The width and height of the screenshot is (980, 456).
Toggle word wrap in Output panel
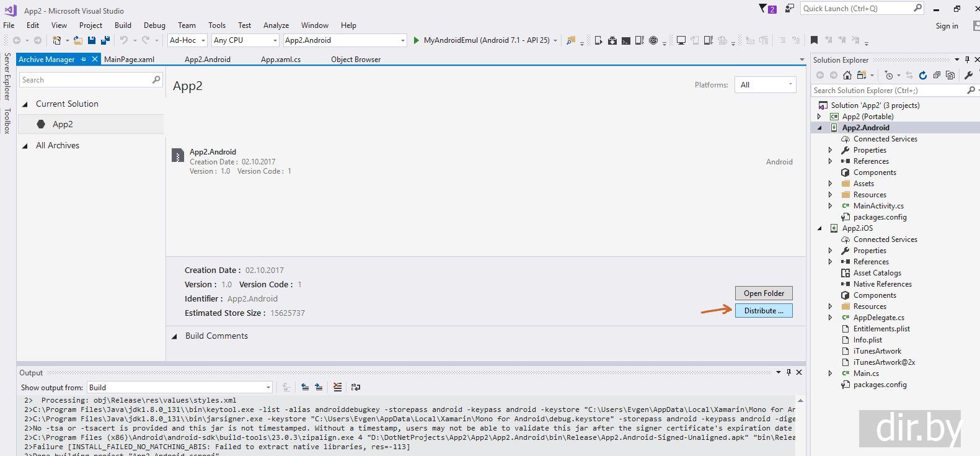point(355,387)
